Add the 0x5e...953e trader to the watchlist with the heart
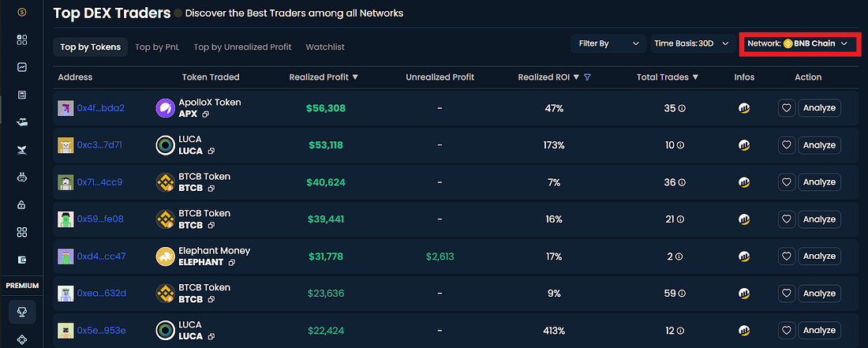Image resolution: width=868 pixels, height=348 pixels. click(786, 331)
